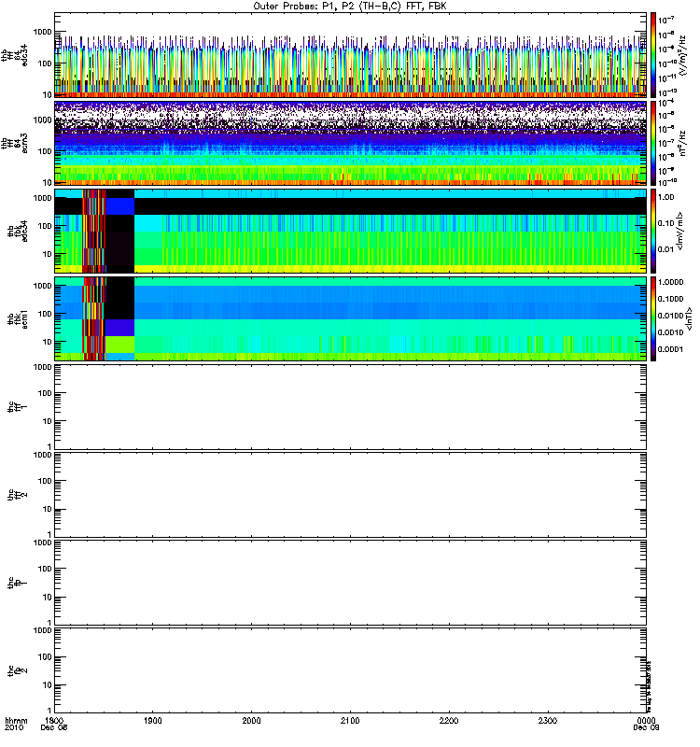The width and height of the screenshot is (700, 747).
Task: Click the plot title 'Outer Probes: P1, P2 (TH-B,C) FFT, FBK'
Action: 350,7
